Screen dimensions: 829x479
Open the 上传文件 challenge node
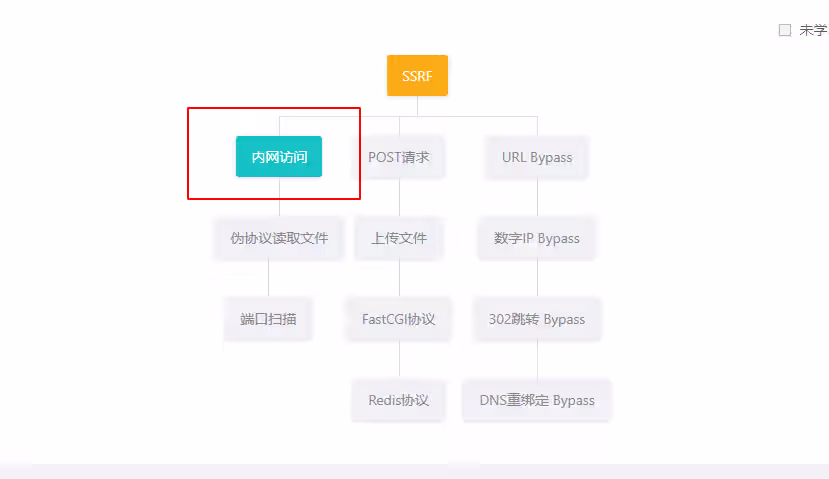(x=399, y=238)
